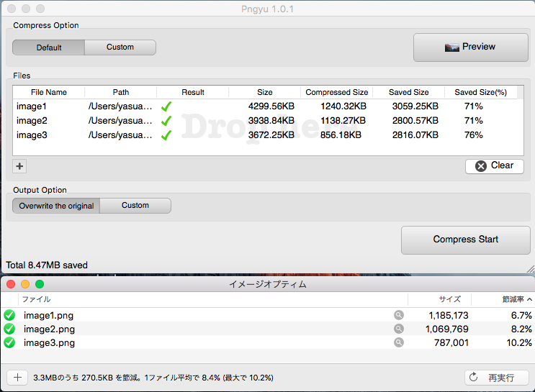Click the 76% saved percentage cell
Viewport: 535px width, 392px height.
474,135
